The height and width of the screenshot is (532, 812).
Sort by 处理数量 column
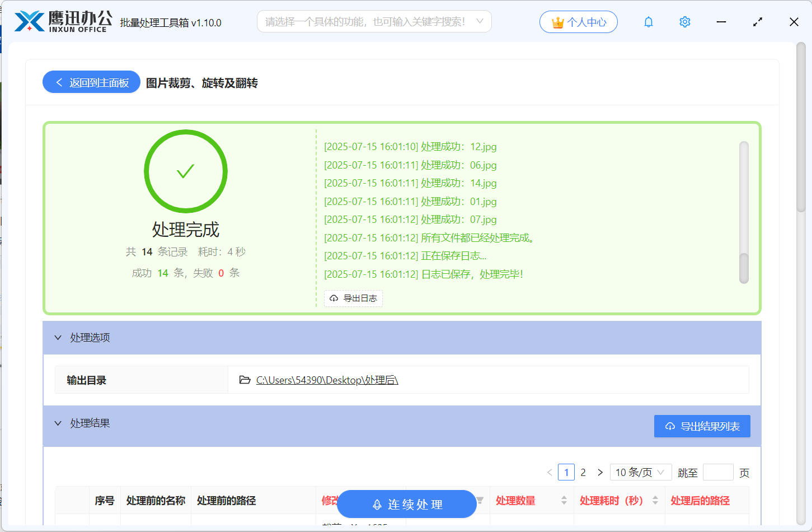pyautogui.click(x=564, y=500)
